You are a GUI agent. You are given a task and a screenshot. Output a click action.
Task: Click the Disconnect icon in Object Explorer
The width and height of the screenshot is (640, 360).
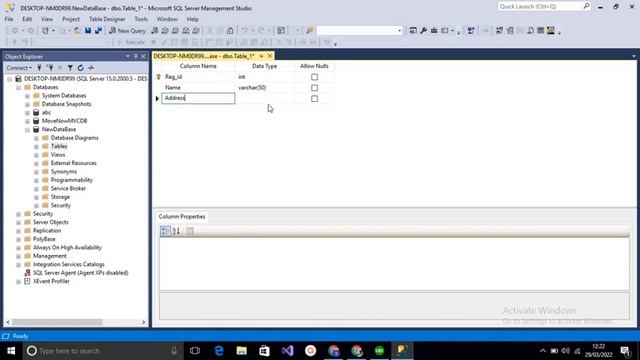50,68
